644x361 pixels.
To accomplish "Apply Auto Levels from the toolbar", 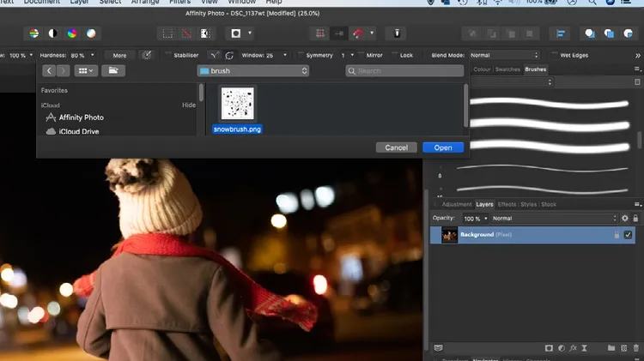I will (x=34, y=33).
